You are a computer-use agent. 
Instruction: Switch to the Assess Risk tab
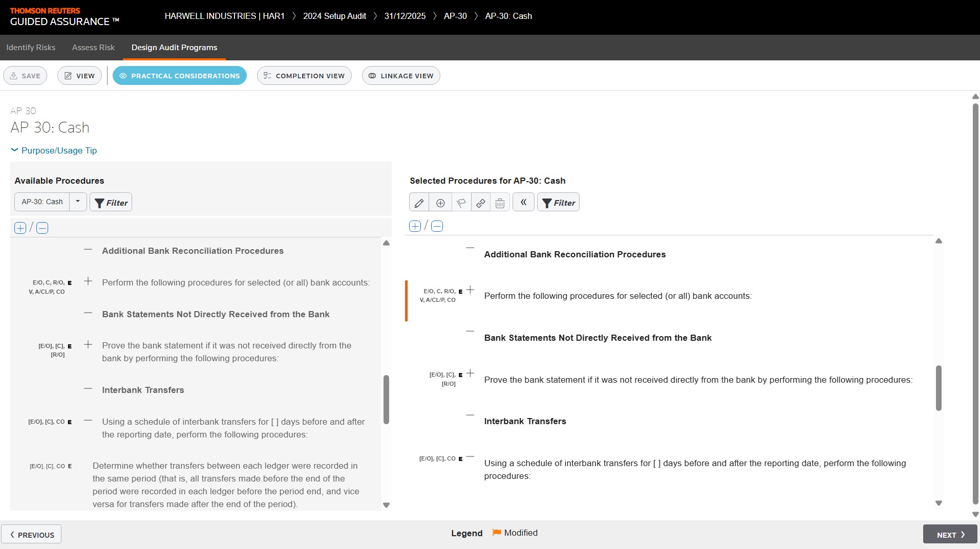tap(93, 48)
